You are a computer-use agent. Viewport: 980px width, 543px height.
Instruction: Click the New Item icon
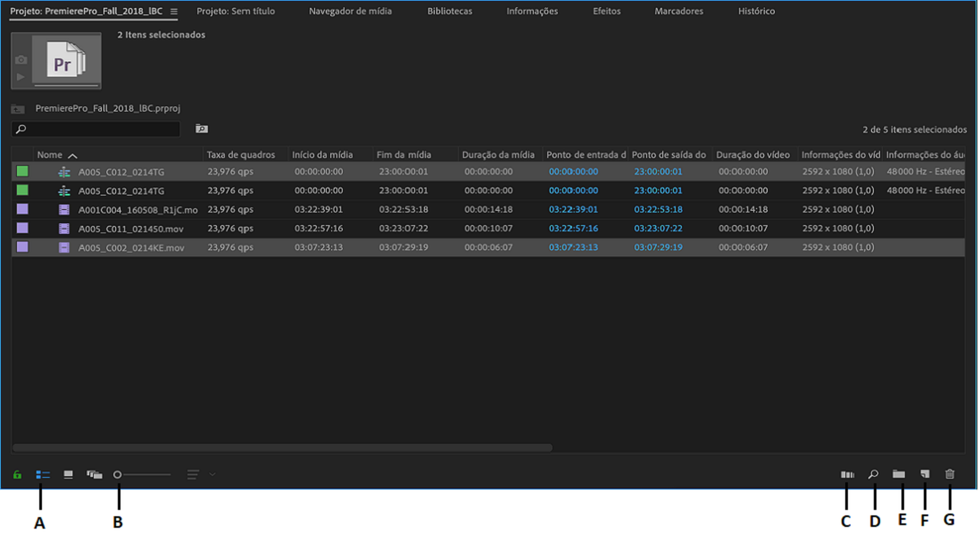tap(925, 474)
